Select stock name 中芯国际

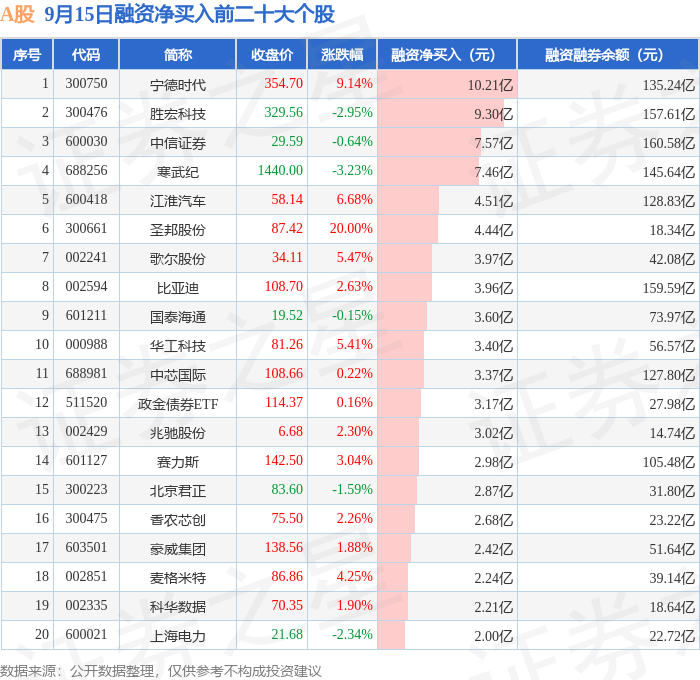[178, 375]
